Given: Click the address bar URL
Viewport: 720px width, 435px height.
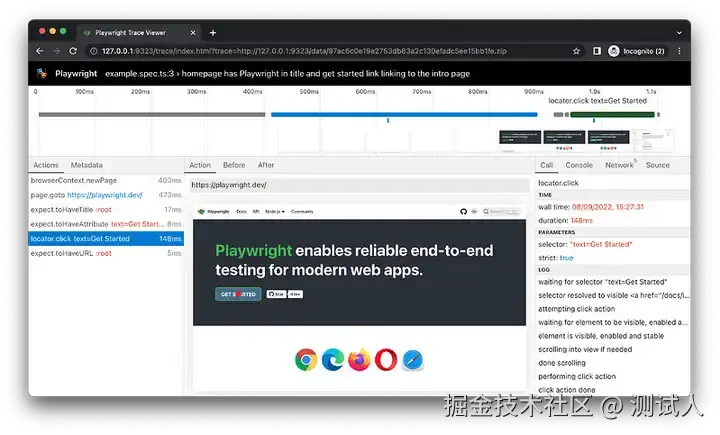Looking at the screenshot, I should coord(304,51).
